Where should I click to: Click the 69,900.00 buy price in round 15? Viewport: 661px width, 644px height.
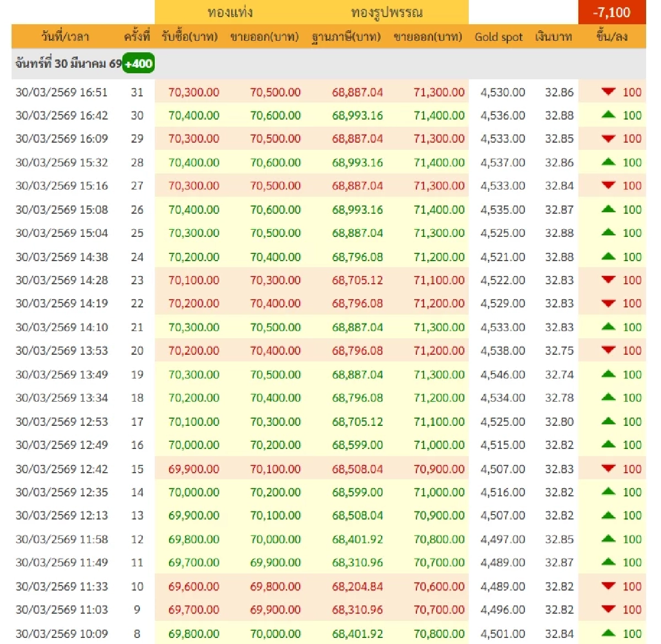click(194, 469)
